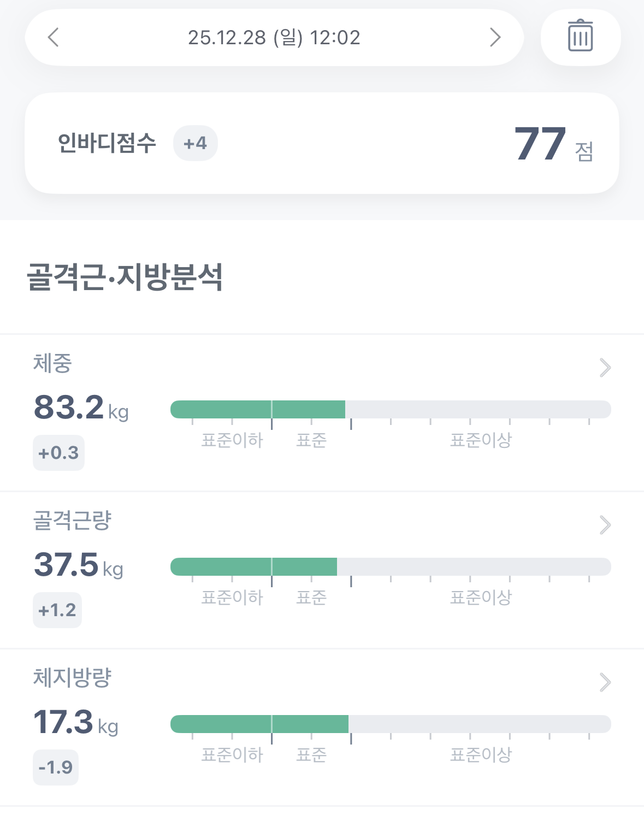Tap the 골격근량 green progress bar
The image size is (644, 815).
[254, 566]
